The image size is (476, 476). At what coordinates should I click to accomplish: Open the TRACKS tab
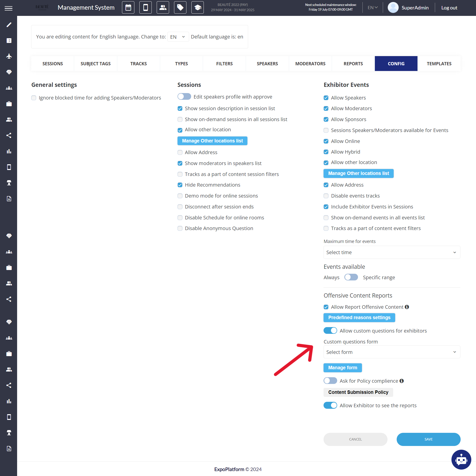(139, 64)
